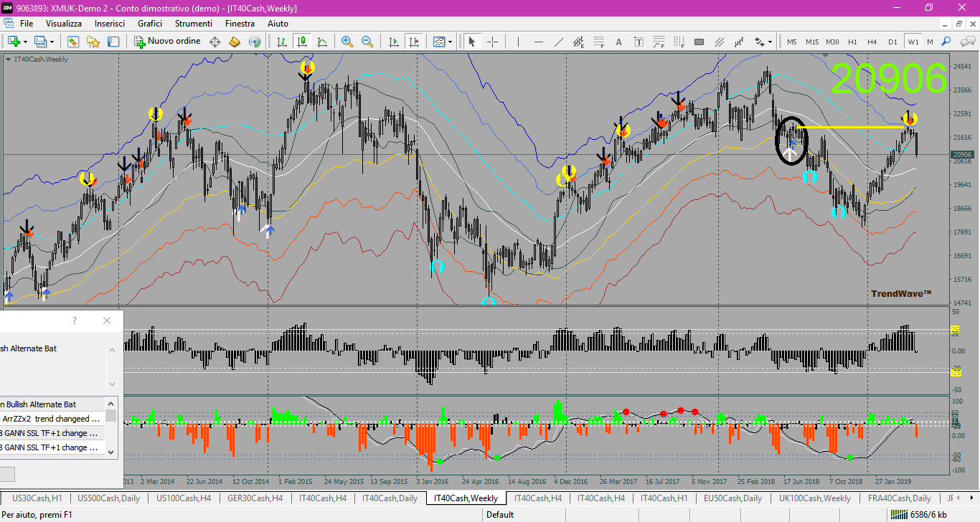Screen dimensions: 980x522
Task: Open the chart profiles icon
Action: coord(40,42)
